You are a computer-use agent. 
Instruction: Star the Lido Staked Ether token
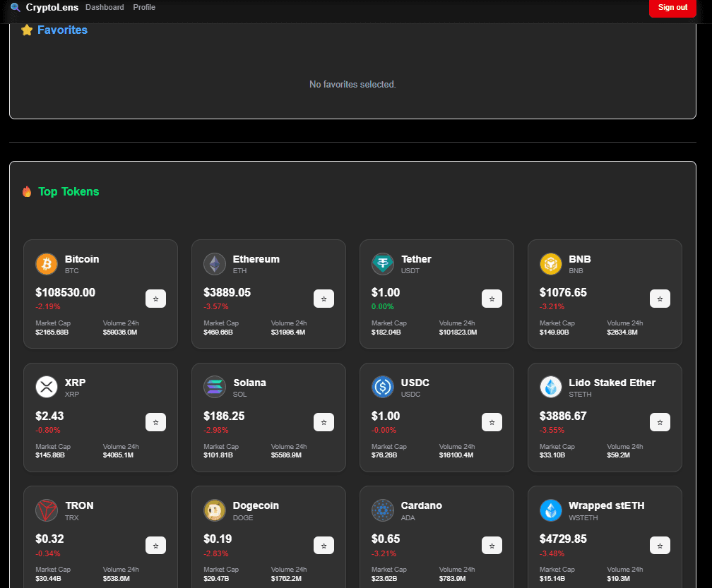(x=660, y=422)
